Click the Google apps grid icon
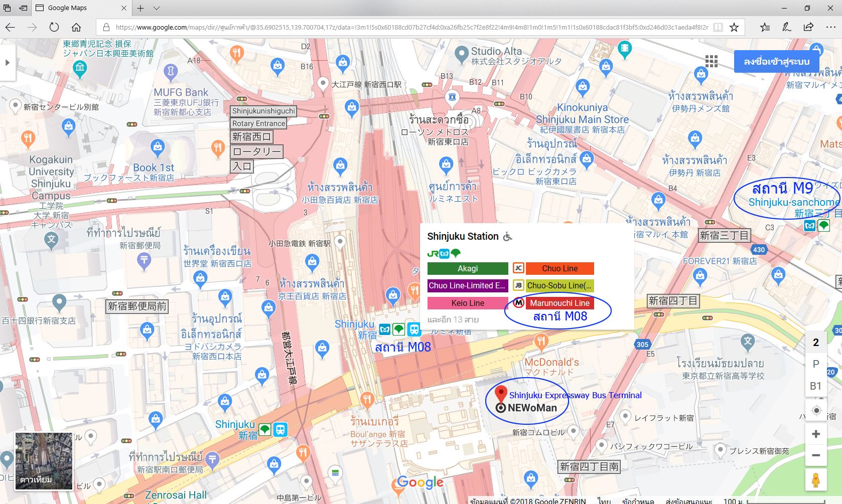This screenshot has width=842, height=504. pyautogui.click(x=711, y=61)
